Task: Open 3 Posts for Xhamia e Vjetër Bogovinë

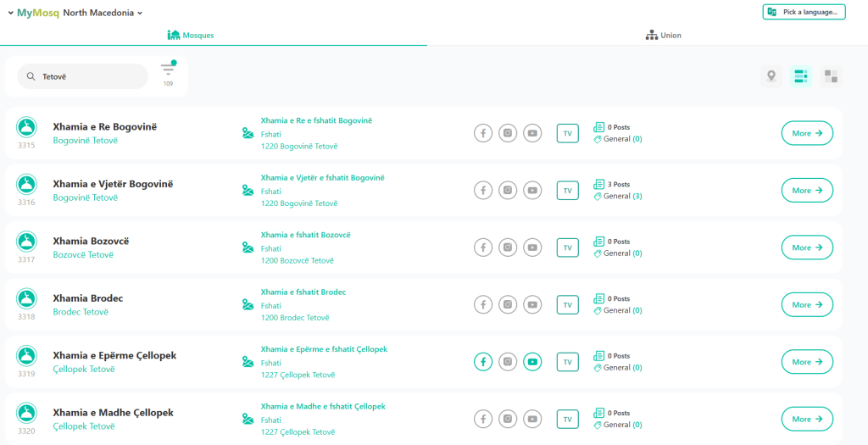Action: click(618, 184)
